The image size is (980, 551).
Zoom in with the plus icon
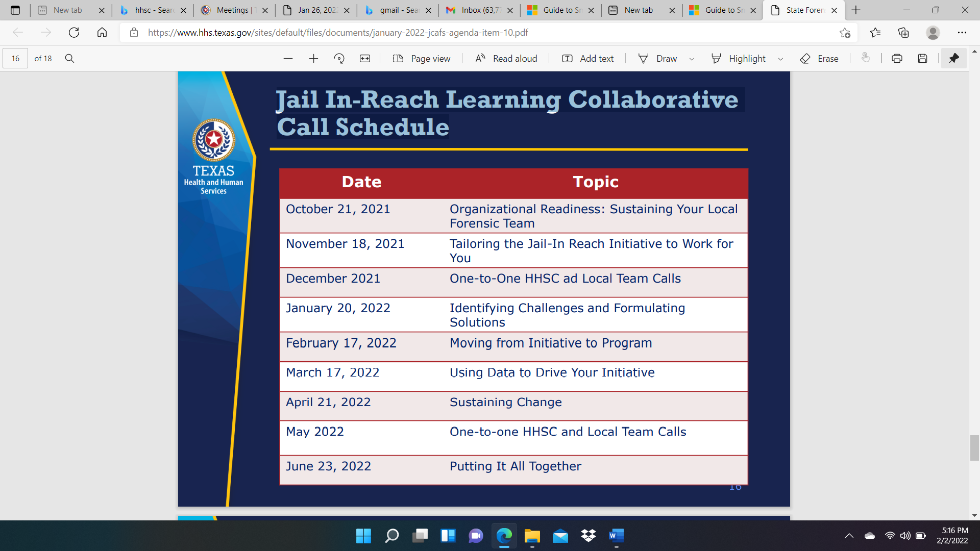[313, 59]
